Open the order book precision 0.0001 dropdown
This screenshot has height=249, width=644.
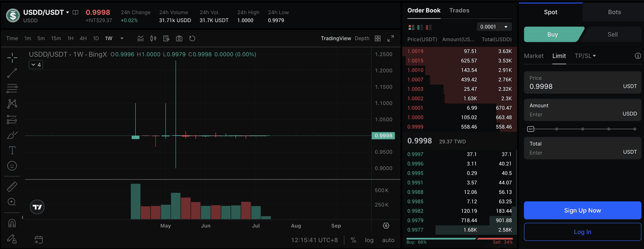[x=494, y=27]
